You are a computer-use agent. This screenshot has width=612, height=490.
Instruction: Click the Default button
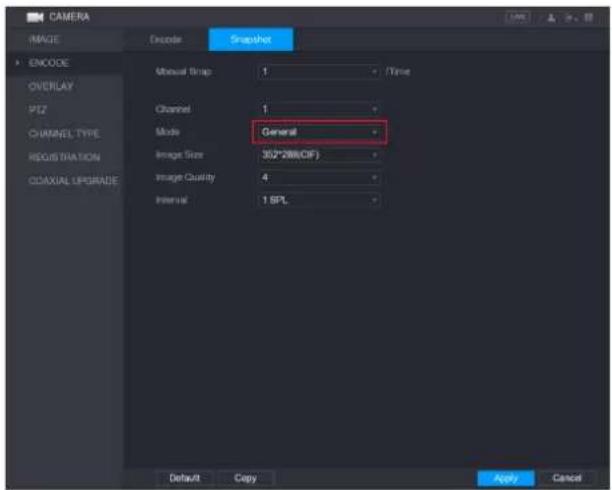coord(184,478)
